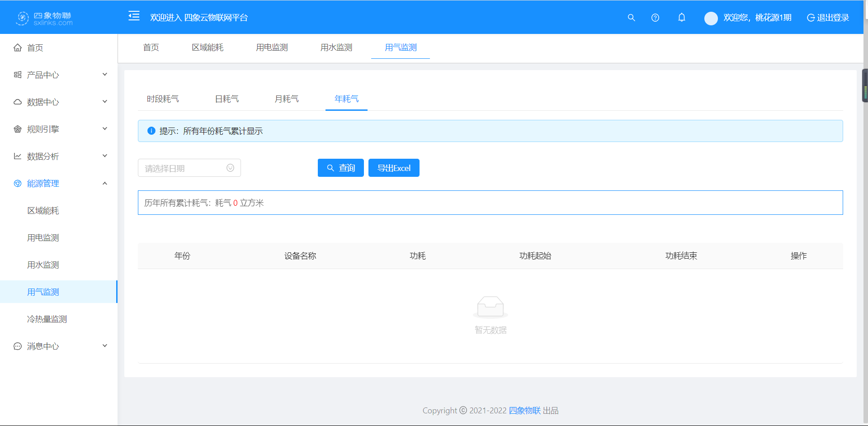Click the 四象物联 logo icon

coord(22,18)
